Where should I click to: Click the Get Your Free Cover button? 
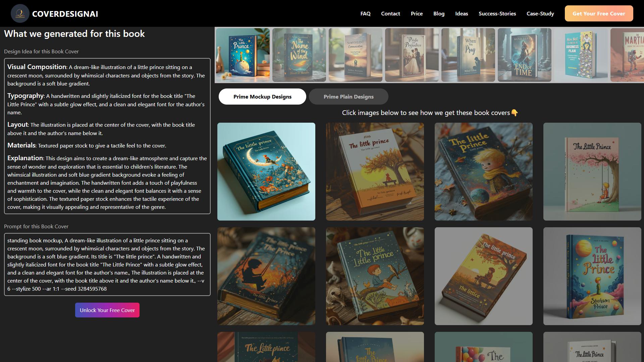click(599, 13)
